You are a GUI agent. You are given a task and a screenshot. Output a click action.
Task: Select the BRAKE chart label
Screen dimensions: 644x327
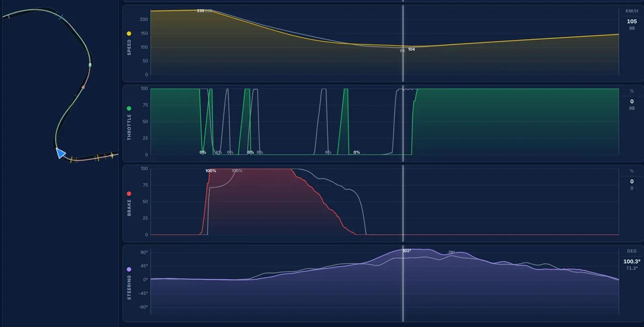(x=129, y=207)
